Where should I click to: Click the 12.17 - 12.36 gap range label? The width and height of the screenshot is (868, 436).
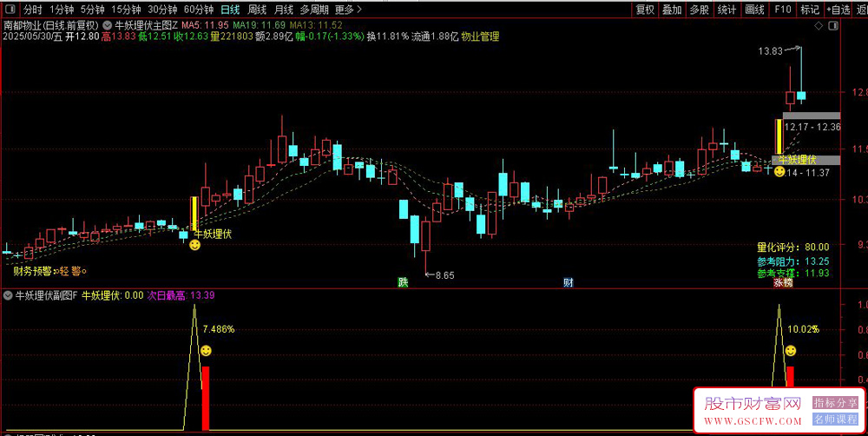click(x=814, y=128)
